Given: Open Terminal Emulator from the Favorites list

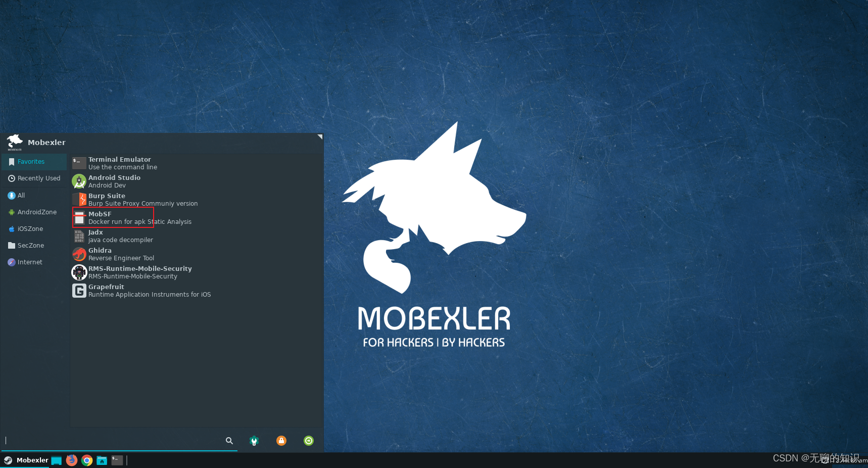Looking at the screenshot, I should tap(197, 163).
